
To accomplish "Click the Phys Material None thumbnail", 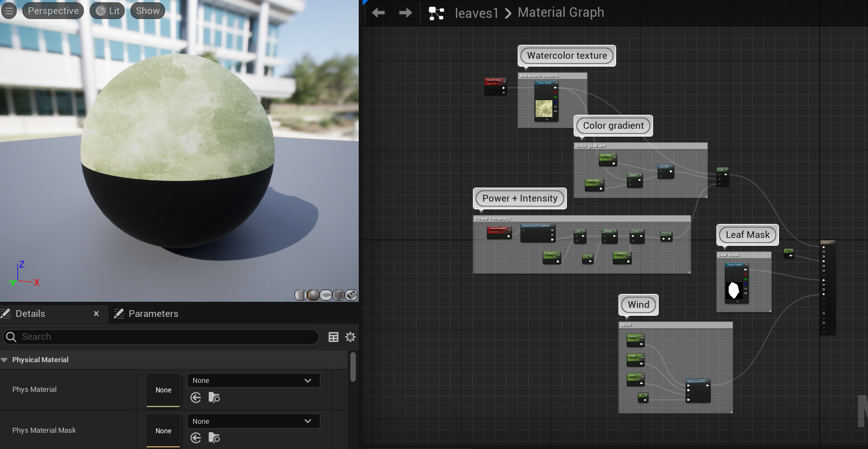I will pyautogui.click(x=163, y=390).
